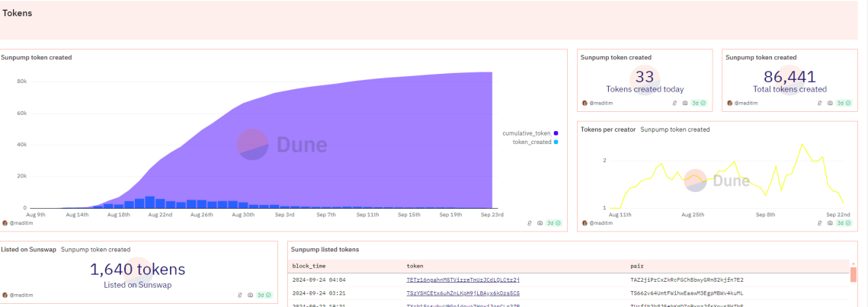Click the 1,640 tokens counter value
This screenshot has height=307, width=868.
(x=137, y=270)
